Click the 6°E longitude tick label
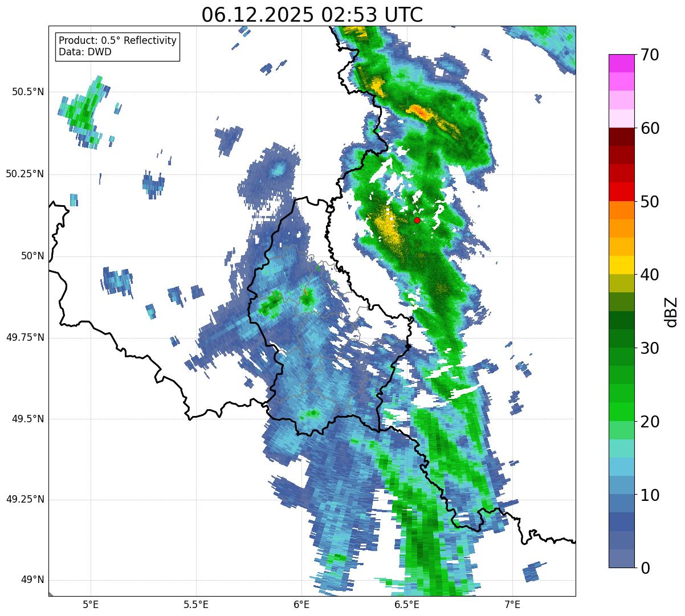The width and height of the screenshot is (685, 616). click(x=301, y=604)
